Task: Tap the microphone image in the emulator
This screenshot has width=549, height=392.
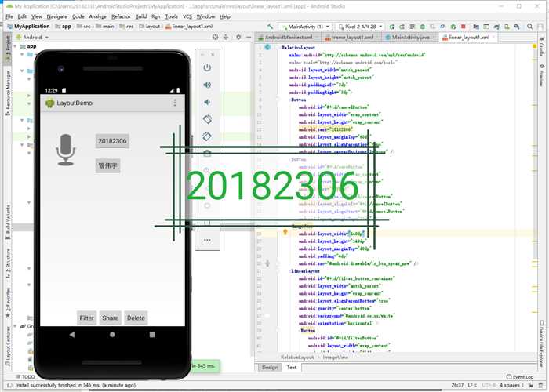Action: coord(66,150)
